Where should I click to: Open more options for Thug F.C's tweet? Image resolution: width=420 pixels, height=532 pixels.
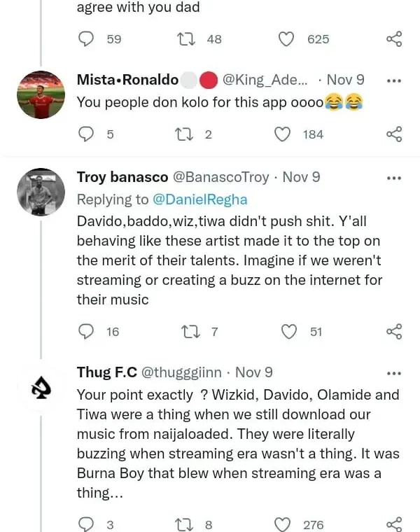coord(394,373)
